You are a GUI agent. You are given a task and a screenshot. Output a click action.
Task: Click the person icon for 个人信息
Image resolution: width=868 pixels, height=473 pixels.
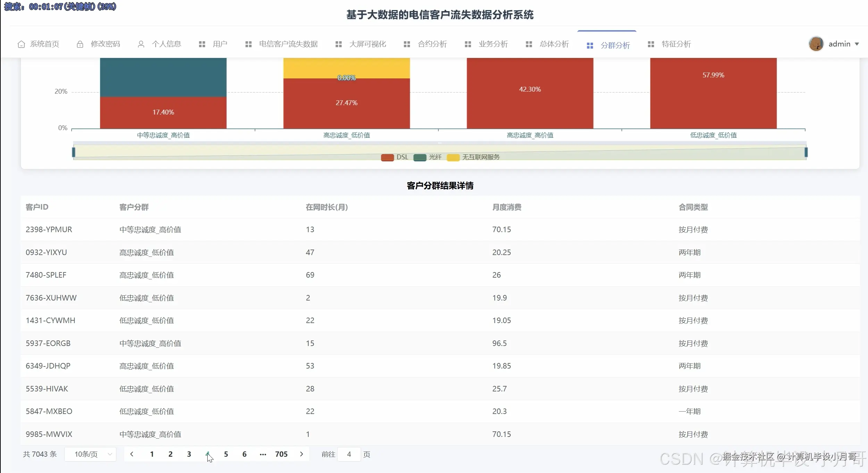pos(141,44)
